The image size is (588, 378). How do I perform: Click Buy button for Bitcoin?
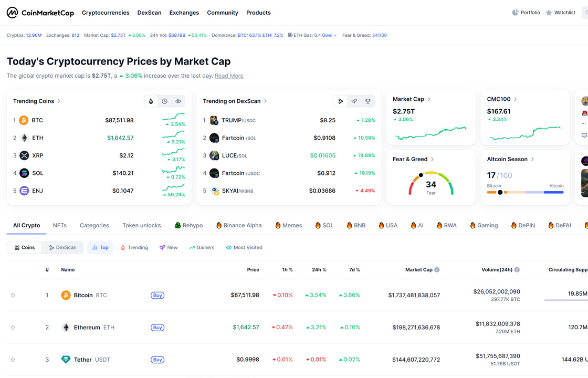[x=157, y=296]
